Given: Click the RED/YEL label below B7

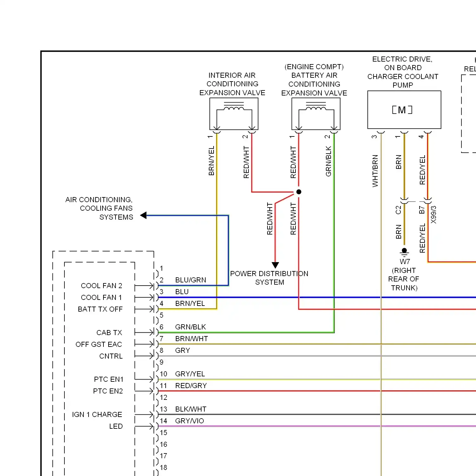Looking at the screenshot, I should point(422,238).
